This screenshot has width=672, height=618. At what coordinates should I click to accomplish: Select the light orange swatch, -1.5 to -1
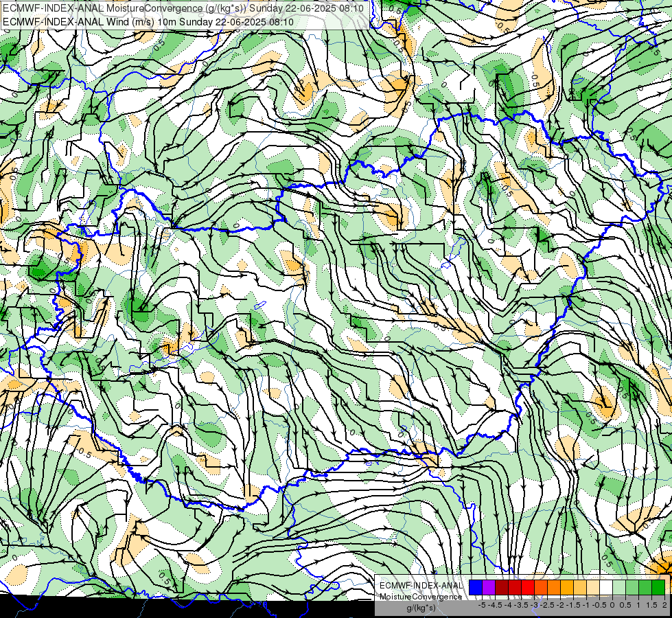580,588
